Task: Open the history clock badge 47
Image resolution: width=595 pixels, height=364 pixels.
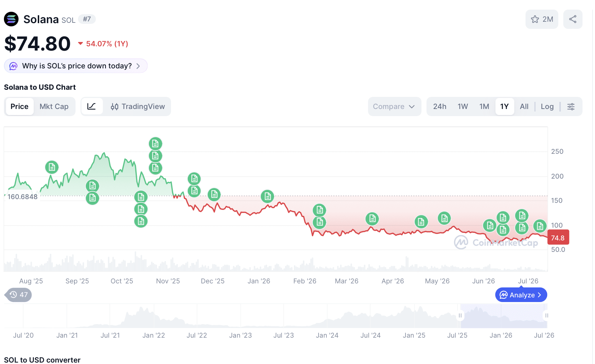Action: coord(19,295)
